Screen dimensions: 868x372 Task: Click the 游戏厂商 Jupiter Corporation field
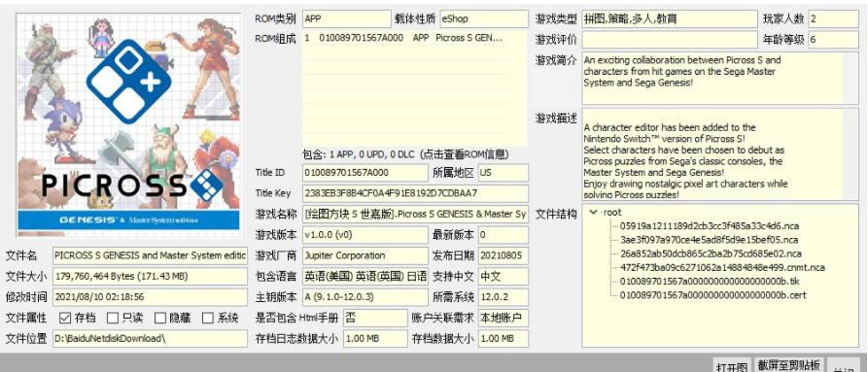365,255
